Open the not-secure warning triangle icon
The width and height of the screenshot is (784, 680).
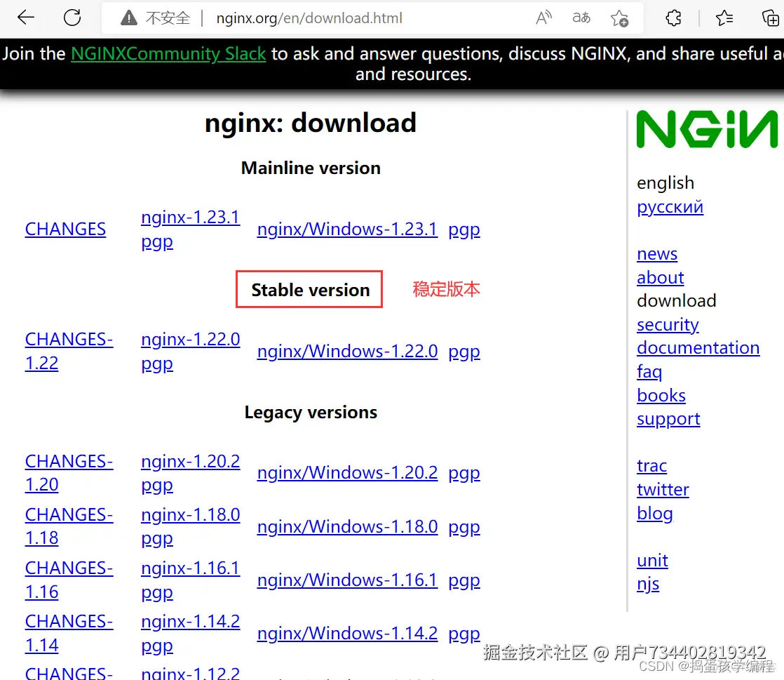coord(129,18)
